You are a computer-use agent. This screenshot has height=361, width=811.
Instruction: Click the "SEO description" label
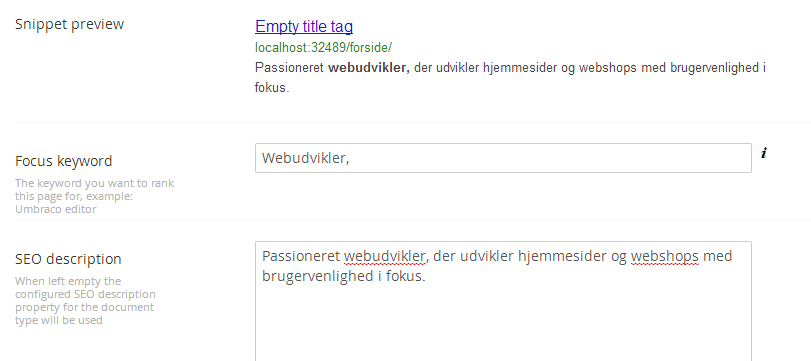[68, 259]
